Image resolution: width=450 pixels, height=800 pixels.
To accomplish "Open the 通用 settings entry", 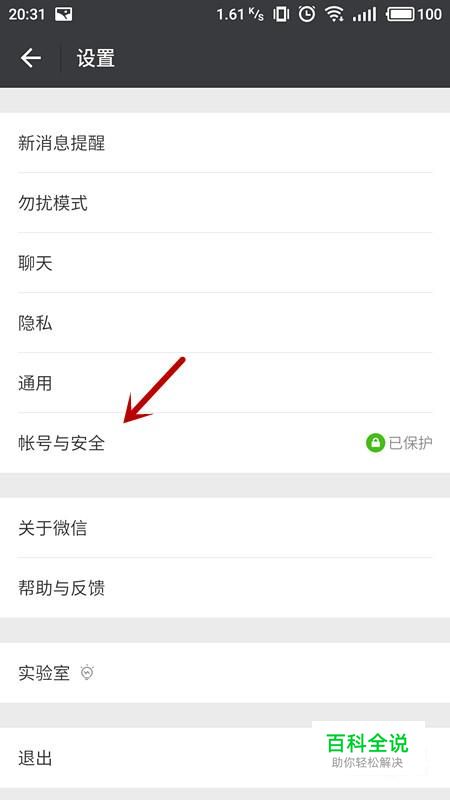I will pos(225,383).
